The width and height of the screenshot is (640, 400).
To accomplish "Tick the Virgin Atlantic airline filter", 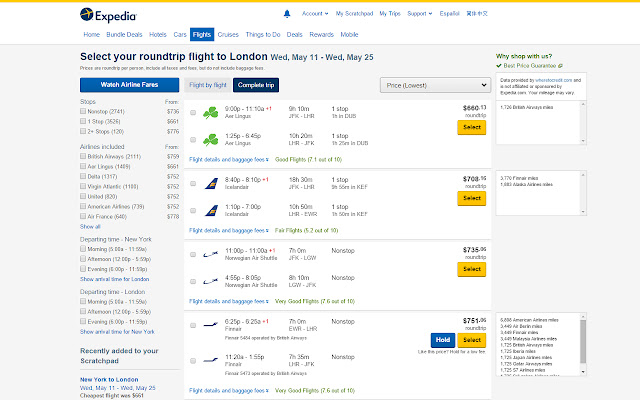I will (x=83, y=186).
